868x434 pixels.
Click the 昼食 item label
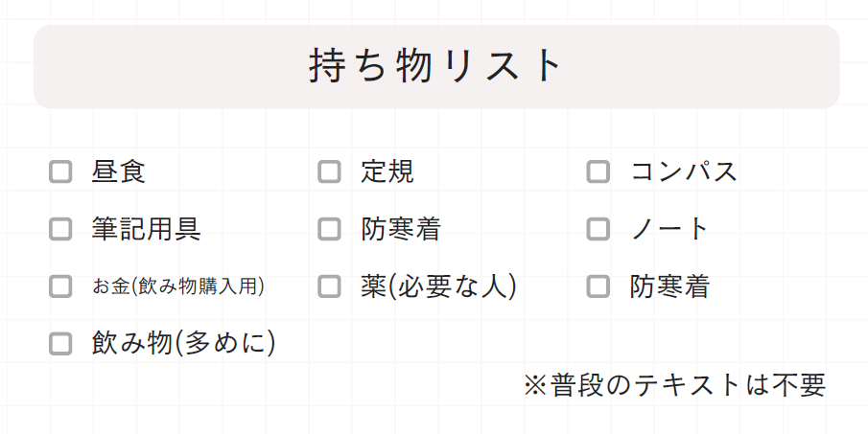point(119,172)
